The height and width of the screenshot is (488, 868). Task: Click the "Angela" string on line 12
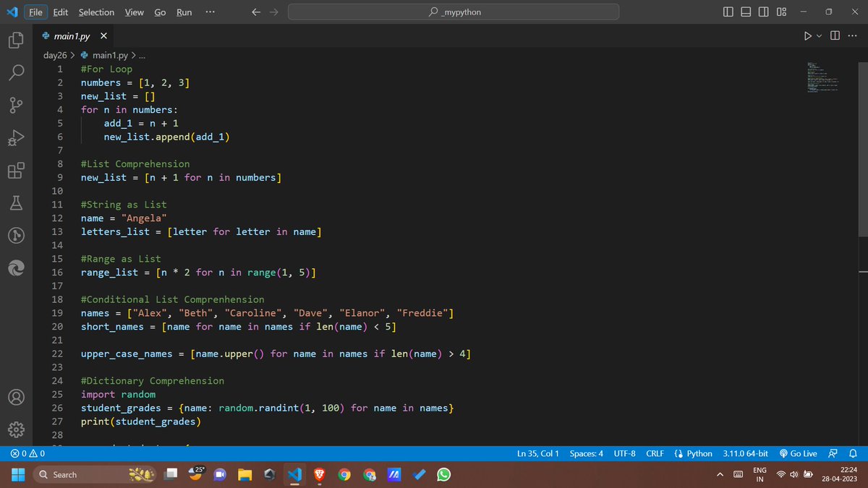pyautogui.click(x=144, y=218)
